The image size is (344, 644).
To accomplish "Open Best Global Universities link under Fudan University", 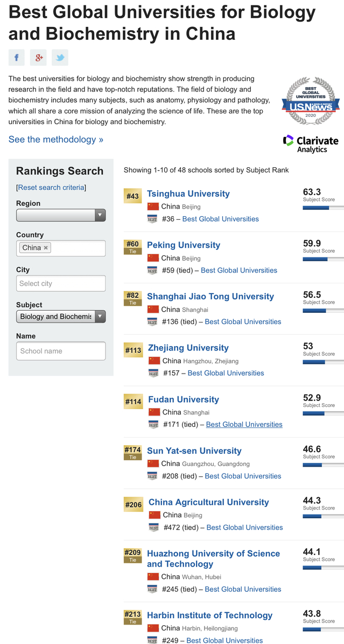I will pyautogui.click(x=244, y=424).
